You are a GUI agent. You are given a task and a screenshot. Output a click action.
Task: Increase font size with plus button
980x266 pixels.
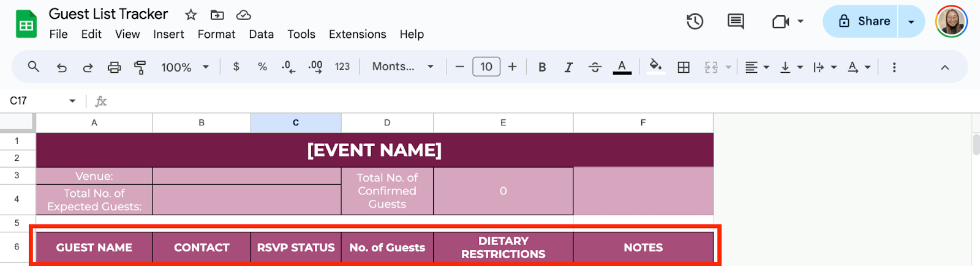coord(513,67)
